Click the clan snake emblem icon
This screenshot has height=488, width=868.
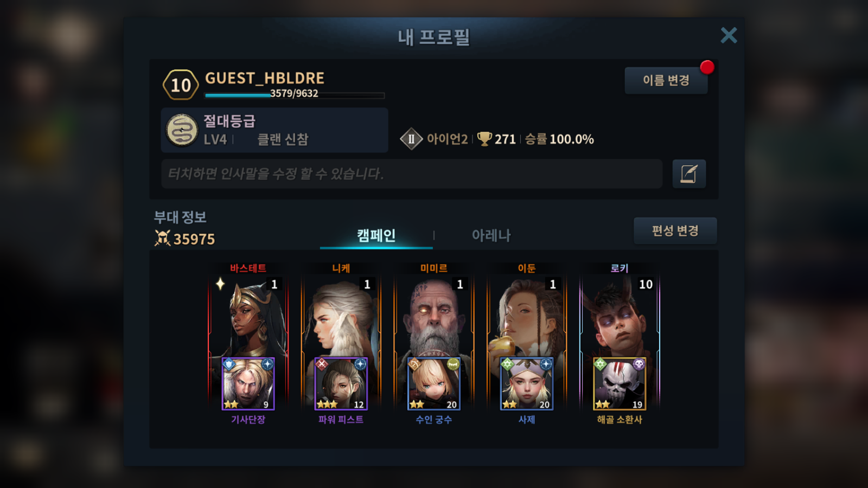tap(182, 130)
